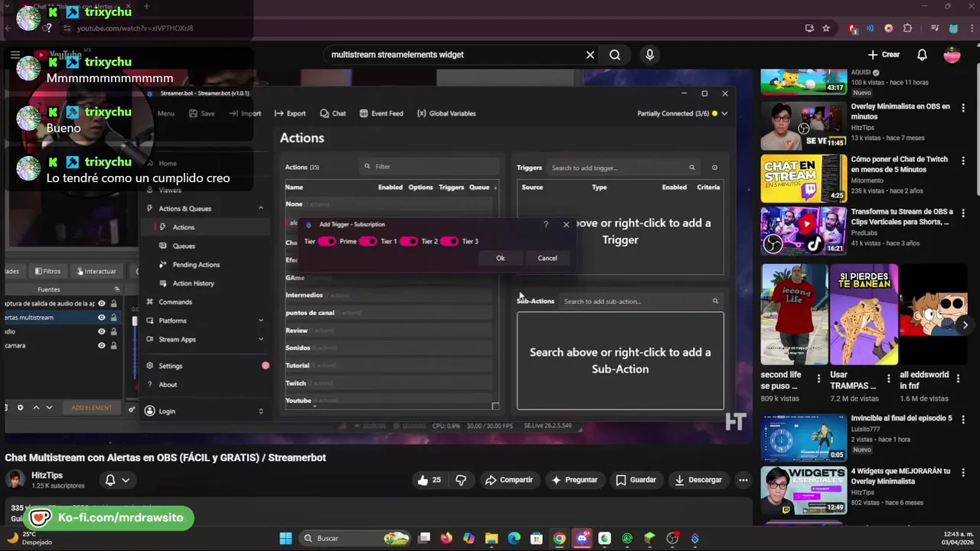Image resolution: width=980 pixels, height=551 pixels.
Task: Open YouTube notifications bell
Action: (x=922, y=55)
